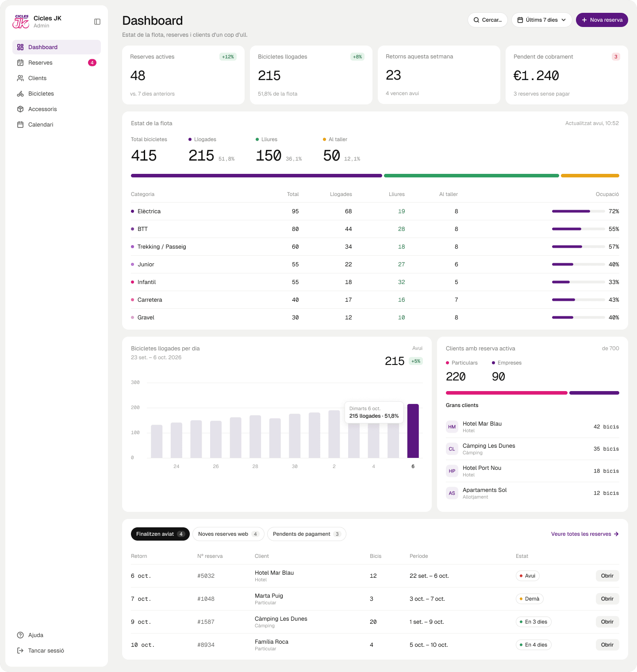Image resolution: width=637 pixels, height=672 pixels.
Task: Click the green Lliures fleet bar segment
Action: (472, 176)
